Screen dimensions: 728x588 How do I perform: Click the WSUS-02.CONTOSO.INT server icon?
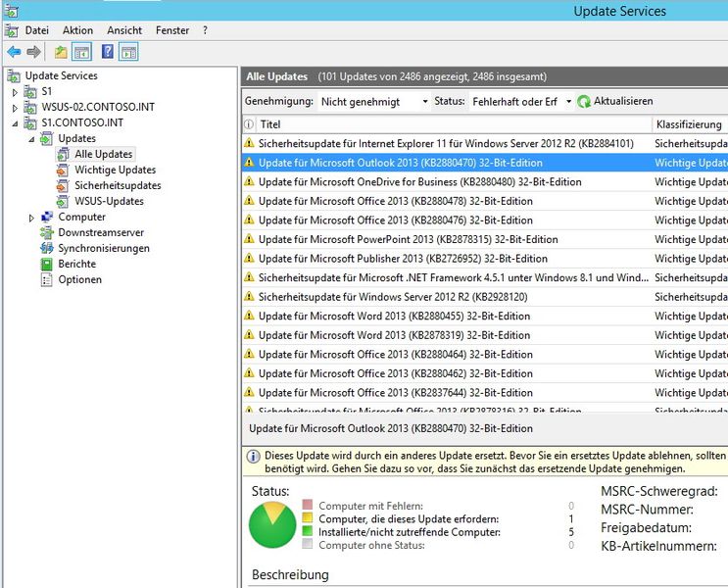coord(30,107)
